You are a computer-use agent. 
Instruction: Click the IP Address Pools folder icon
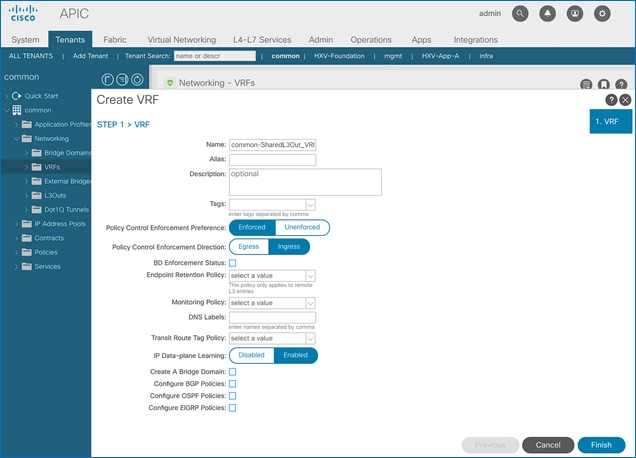(27, 224)
